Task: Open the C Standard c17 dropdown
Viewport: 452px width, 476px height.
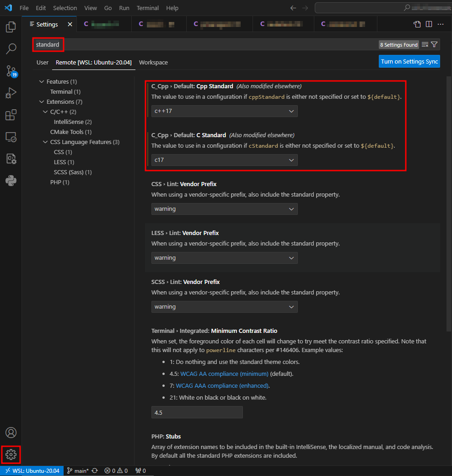Action: (x=225, y=160)
